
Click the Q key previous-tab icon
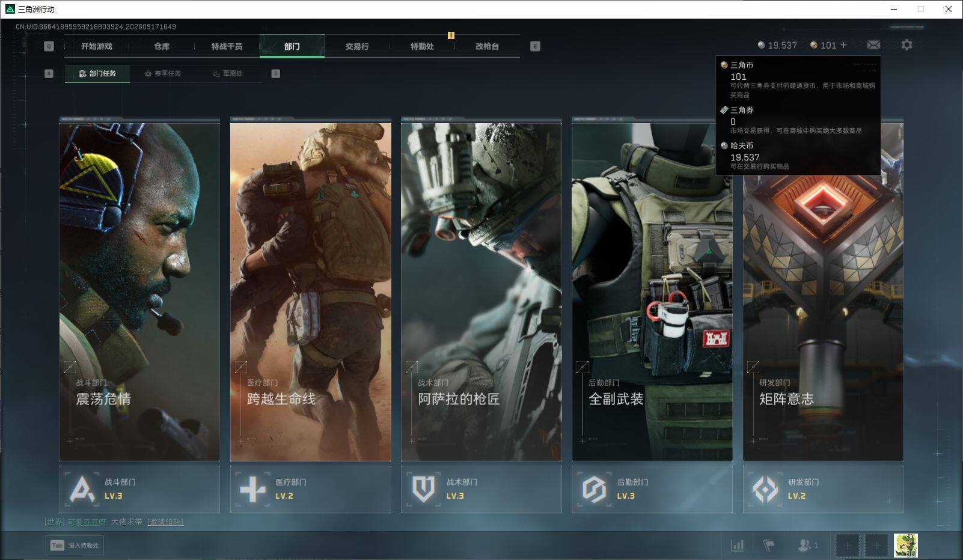[49, 46]
